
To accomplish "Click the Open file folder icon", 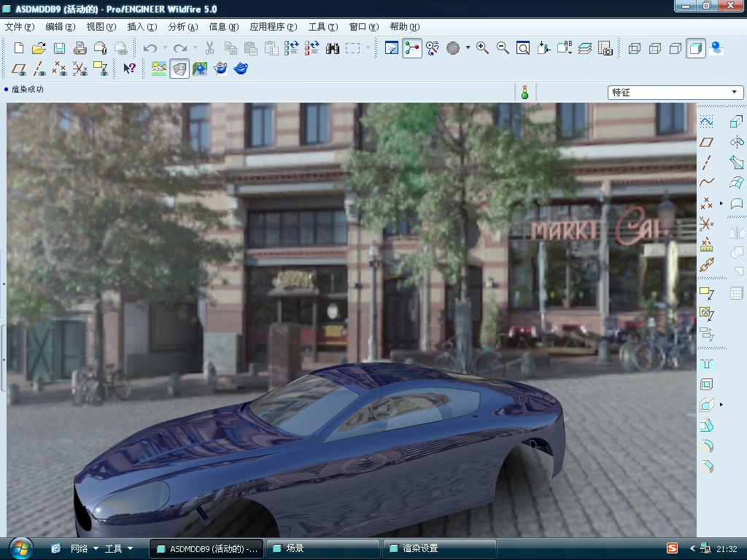I will point(39,48).
